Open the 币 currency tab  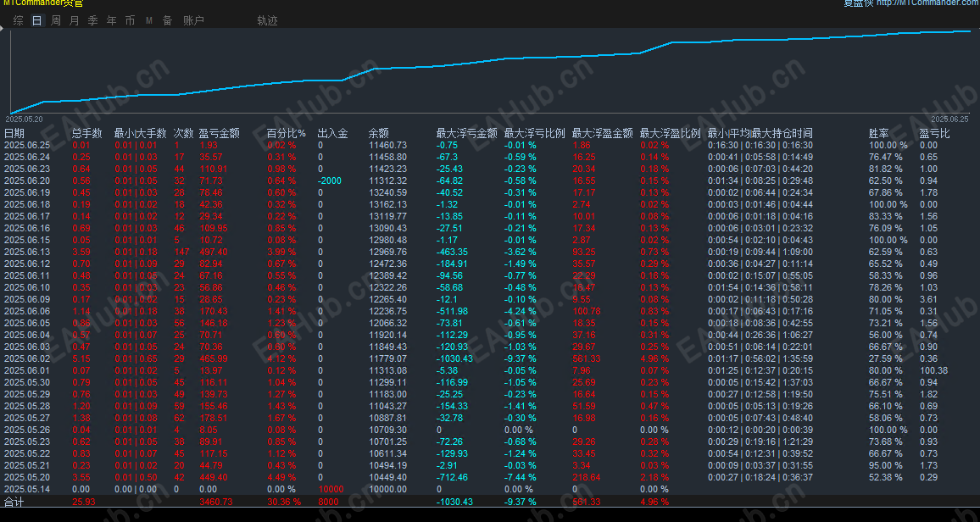coord(130,20)
